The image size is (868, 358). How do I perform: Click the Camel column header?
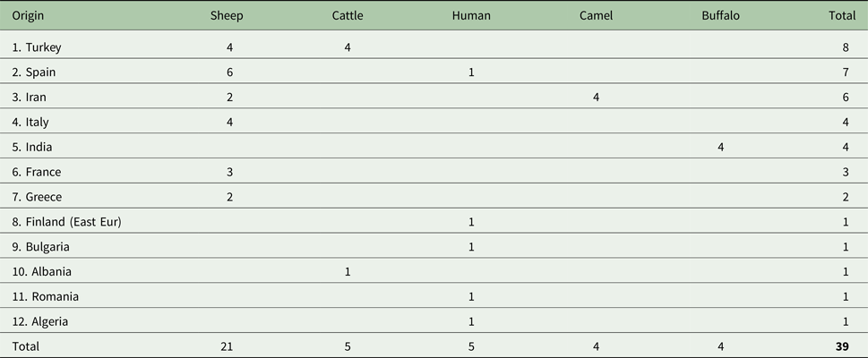pyautogui.click(x=596, y=15)
